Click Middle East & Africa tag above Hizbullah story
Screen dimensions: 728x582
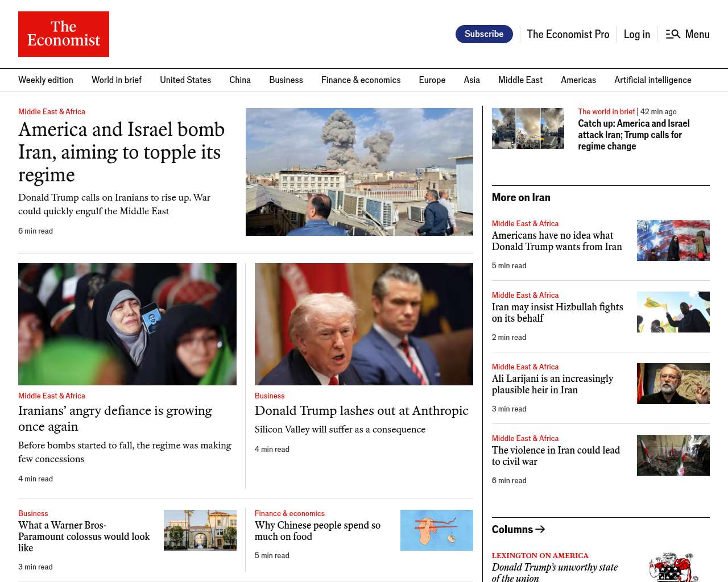click(525, 295)
